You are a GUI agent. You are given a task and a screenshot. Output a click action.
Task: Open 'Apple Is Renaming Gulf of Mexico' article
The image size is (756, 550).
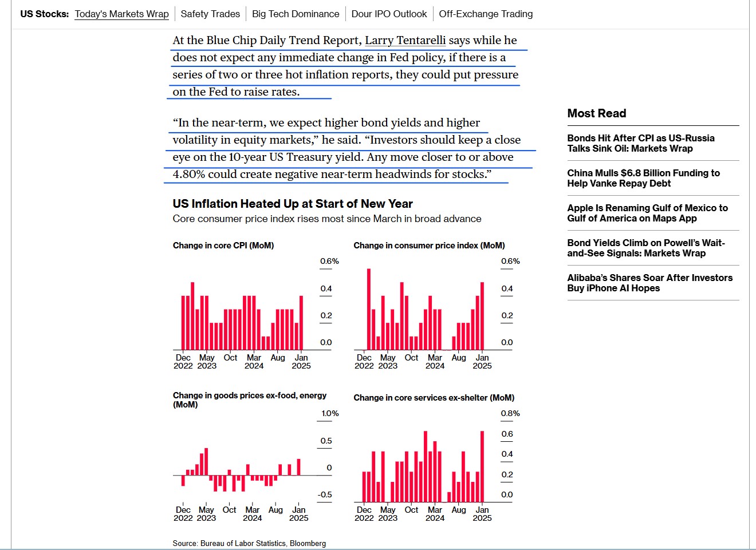[x=648, y=213]
